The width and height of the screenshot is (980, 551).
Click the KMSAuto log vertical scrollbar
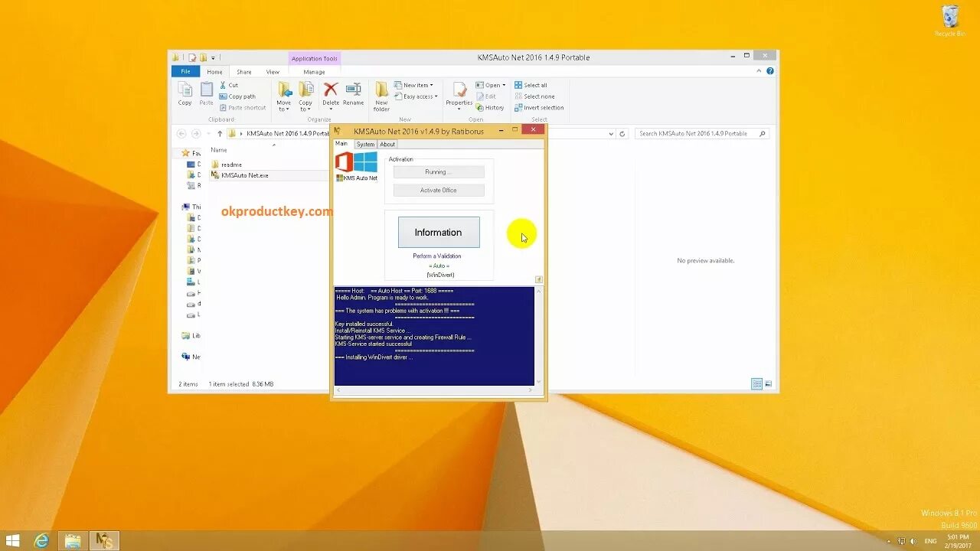538,336
